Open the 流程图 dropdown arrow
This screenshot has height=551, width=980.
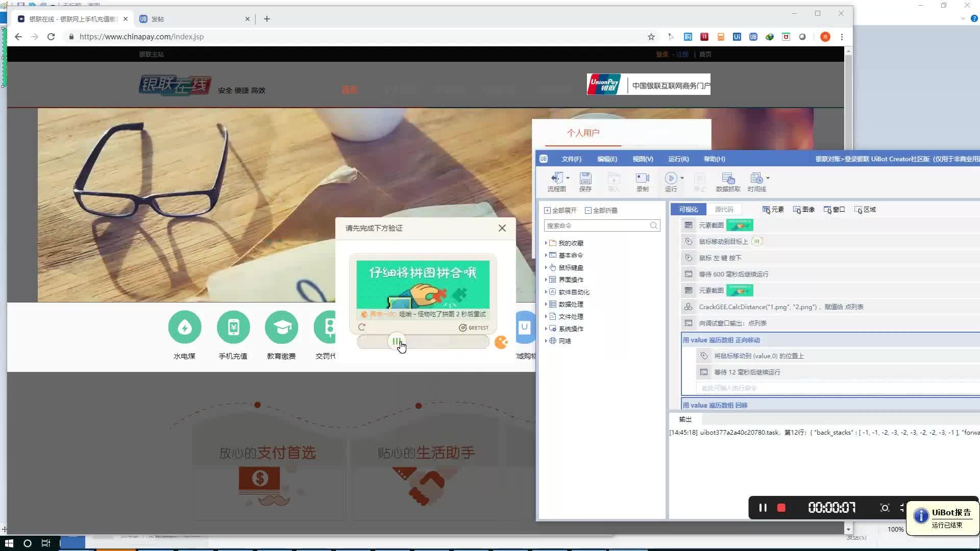click(x=568, y=178)
